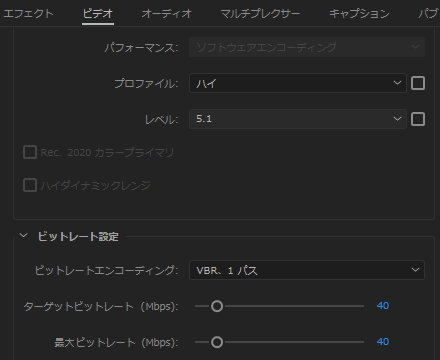Click the 最大ビットレート (Mbps) label
Image resolution: width=440 pixels, height=360 pixels.
[x=116, y=342]
